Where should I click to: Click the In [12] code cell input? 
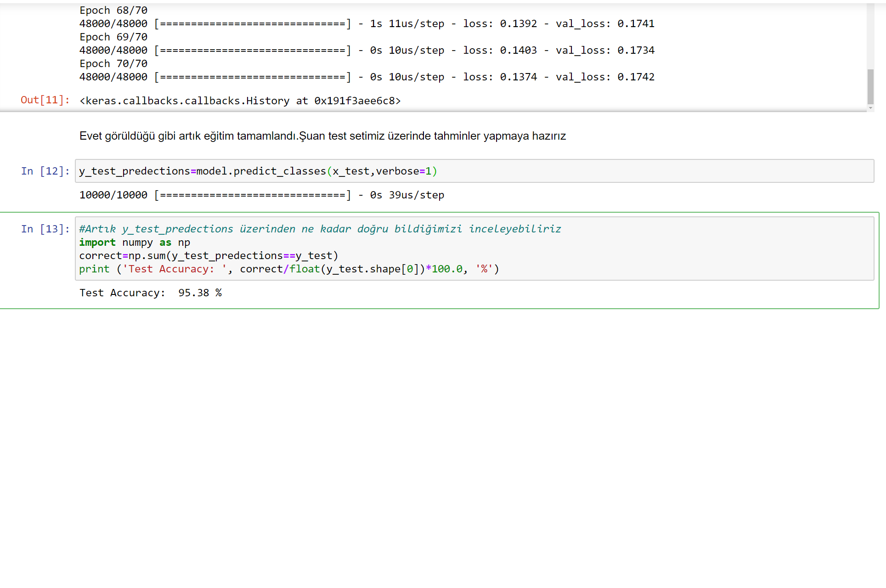click(x=474, y=171)
